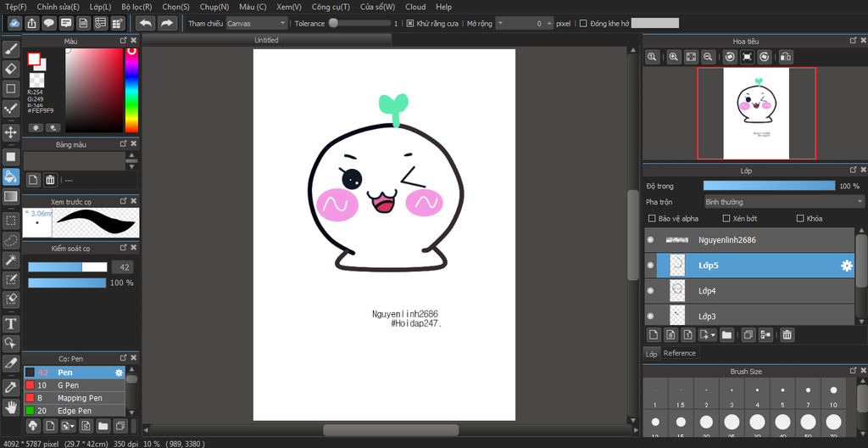Screen dimensions: 868x448
Task: Hide the Lớp3 layer
Action: (650, 316)
